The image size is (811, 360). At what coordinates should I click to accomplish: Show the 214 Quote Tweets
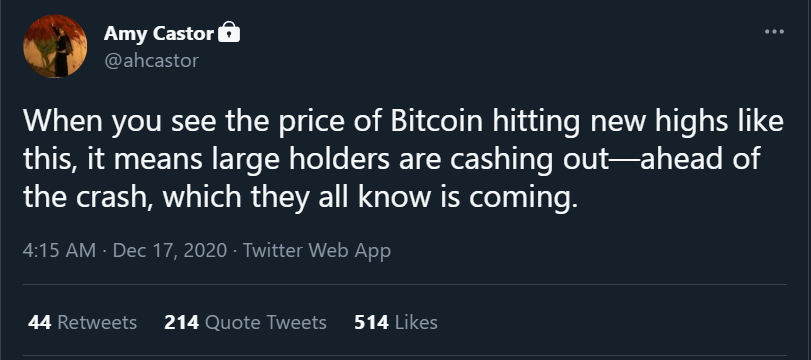pyautogui.click(x=245, y=322)
